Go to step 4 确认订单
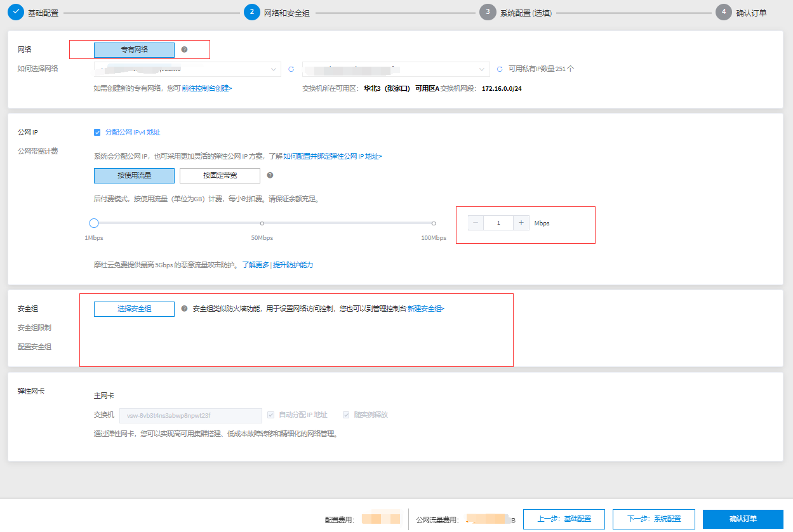 [x=724, y=12]
